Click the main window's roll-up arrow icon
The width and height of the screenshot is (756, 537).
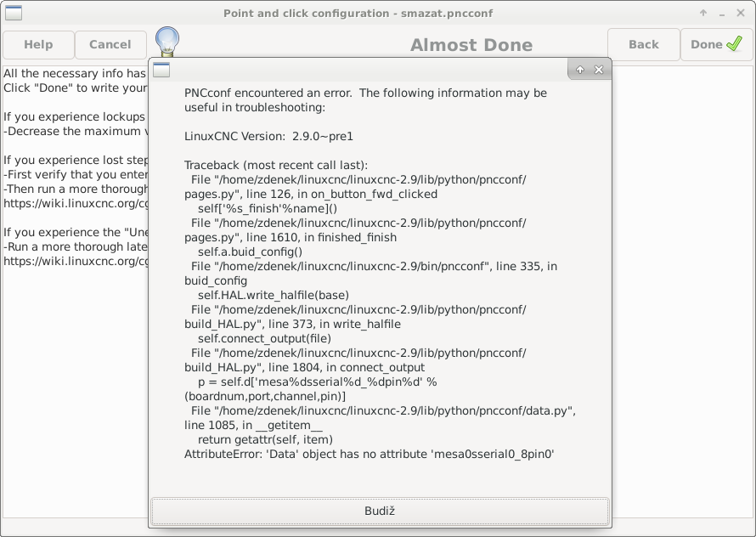(x=703, y=13)
